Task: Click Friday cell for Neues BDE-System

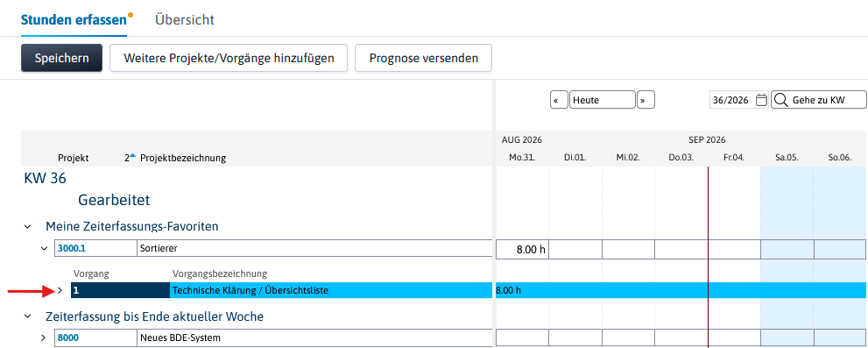Action: point(735,337)
